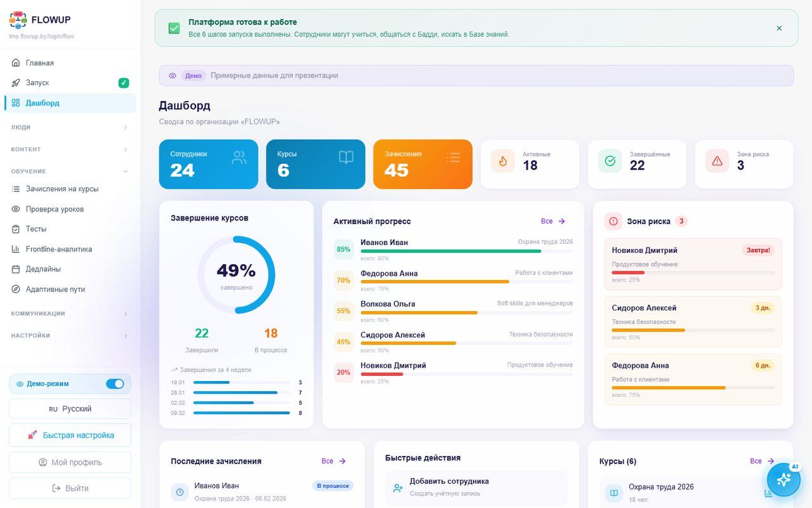Open Адаптивные пути menu item
The width and height of the screenshot is (812, 508).
click(70, 289)
